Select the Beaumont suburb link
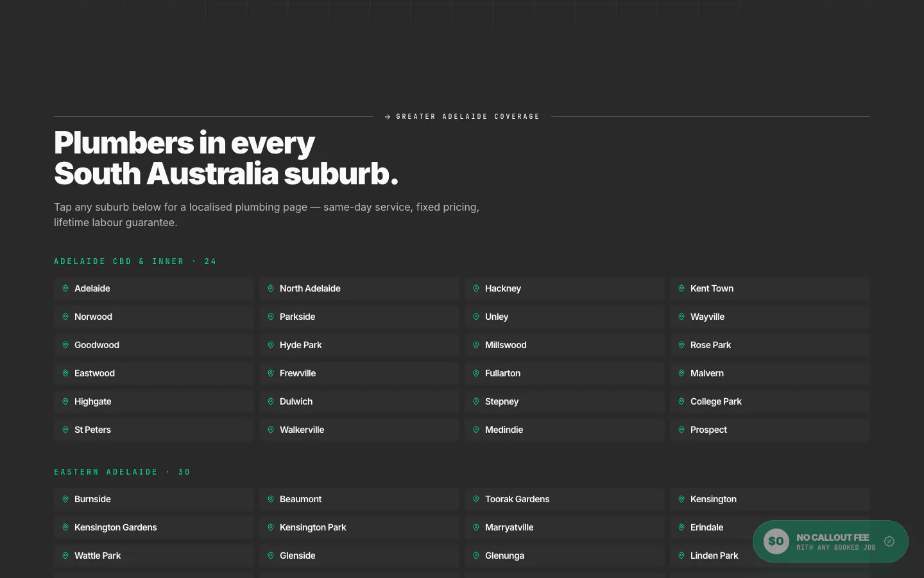The width and height of the screenshot is (924, 578). (x=359, y=499)
